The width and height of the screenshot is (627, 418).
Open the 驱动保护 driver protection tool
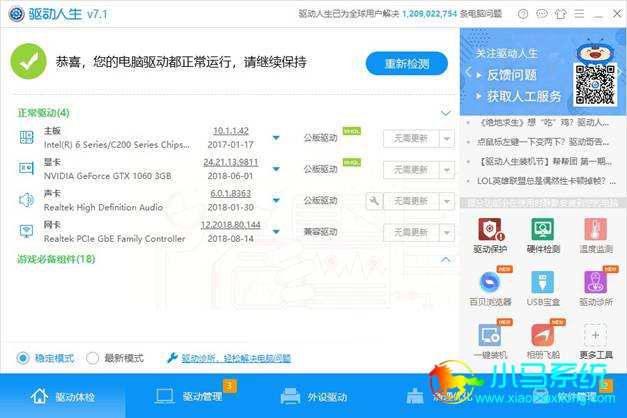(490, 235)
